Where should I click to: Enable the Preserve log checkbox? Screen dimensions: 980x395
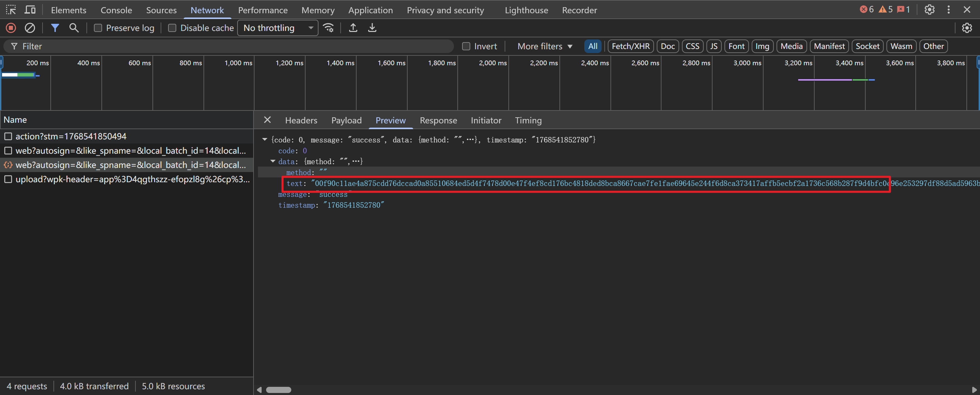tap(98, 28)
